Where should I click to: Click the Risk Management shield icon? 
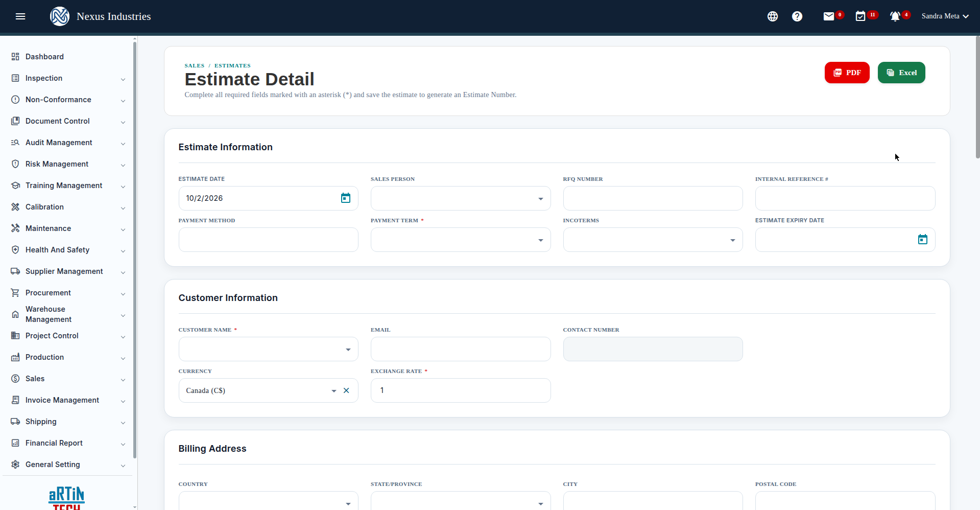pos(15,164)
